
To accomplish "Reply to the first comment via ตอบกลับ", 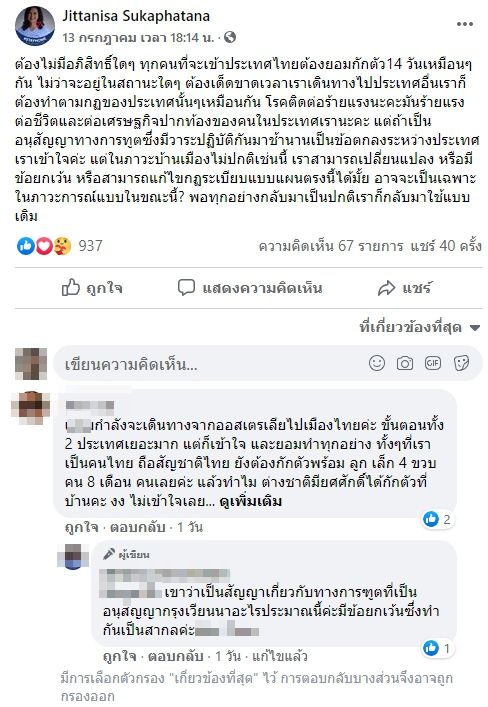I will [138, 527].
